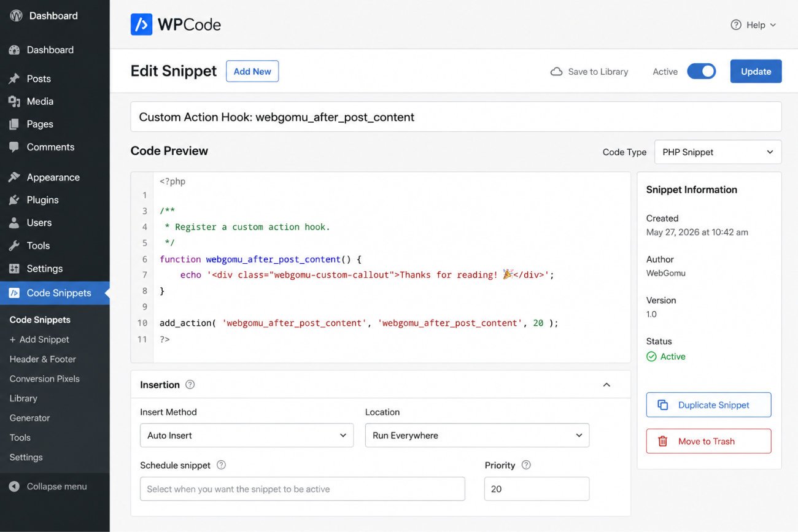Image resolution: width=798 pixels, height=532 pixels.
Task: Click the Comments bubble icon
Action: 14,147
